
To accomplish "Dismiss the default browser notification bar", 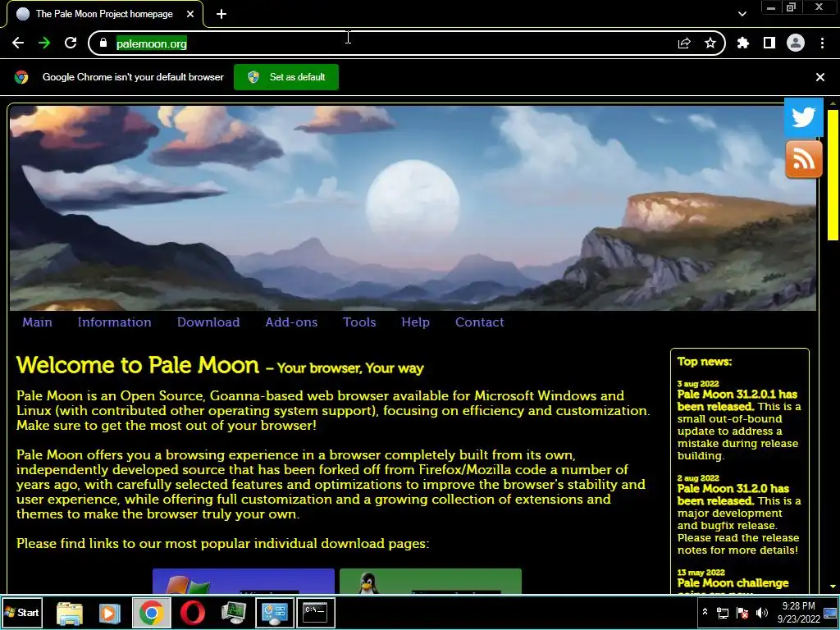I will point(820,77).
